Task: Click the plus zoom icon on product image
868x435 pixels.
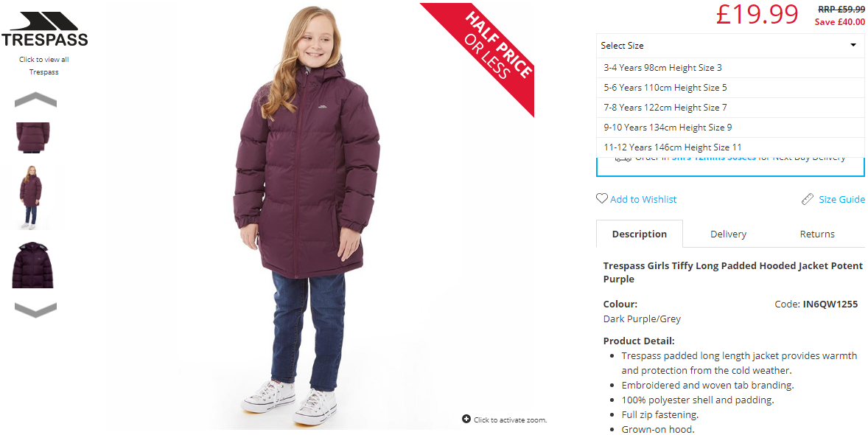Action: (466, 419)
